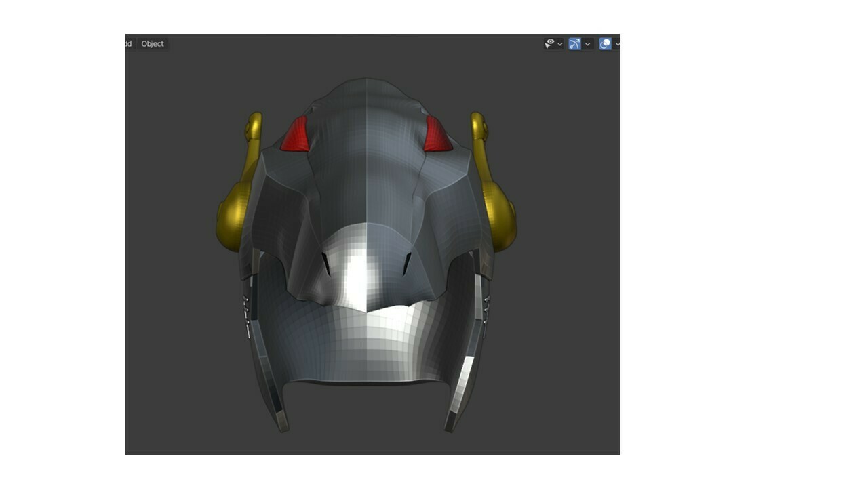Select the right cheek guard's bottom tip
This screenshot has height=488, width=868.
450,424
